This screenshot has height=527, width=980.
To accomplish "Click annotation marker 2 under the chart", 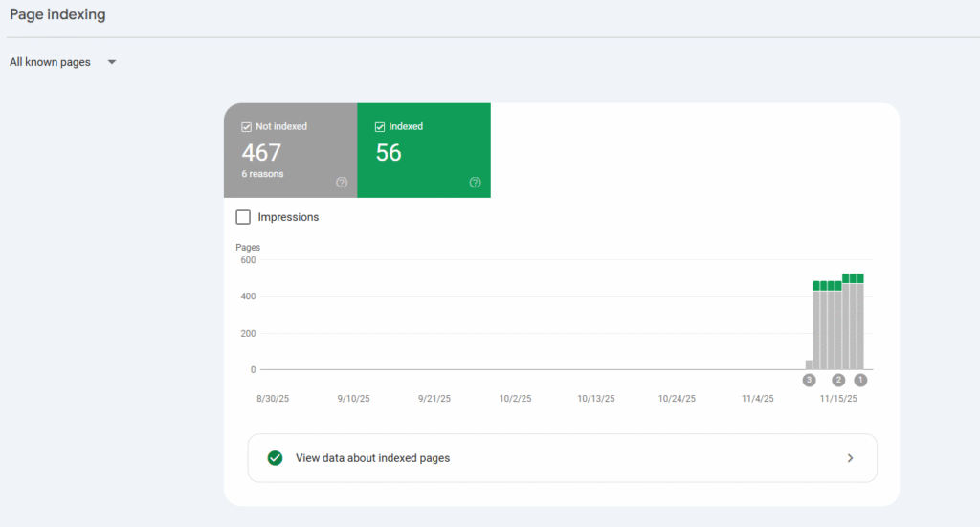I will point(838,380).
